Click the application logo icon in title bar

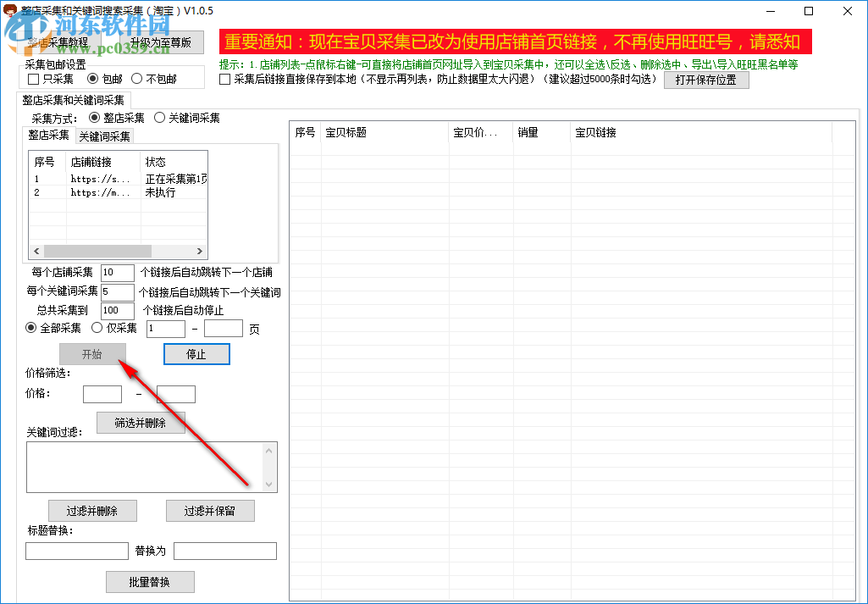point(11,10)
